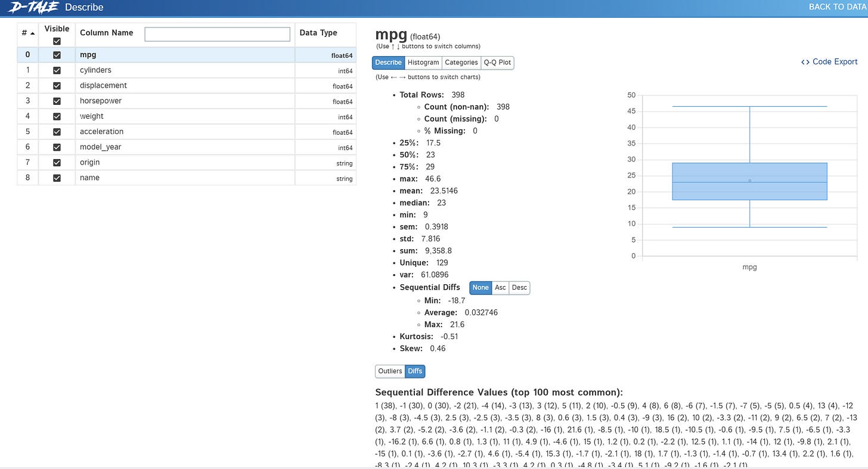Open the Categories tab
The height and width of the screenshot is (469, 868).
coord(461,62)
